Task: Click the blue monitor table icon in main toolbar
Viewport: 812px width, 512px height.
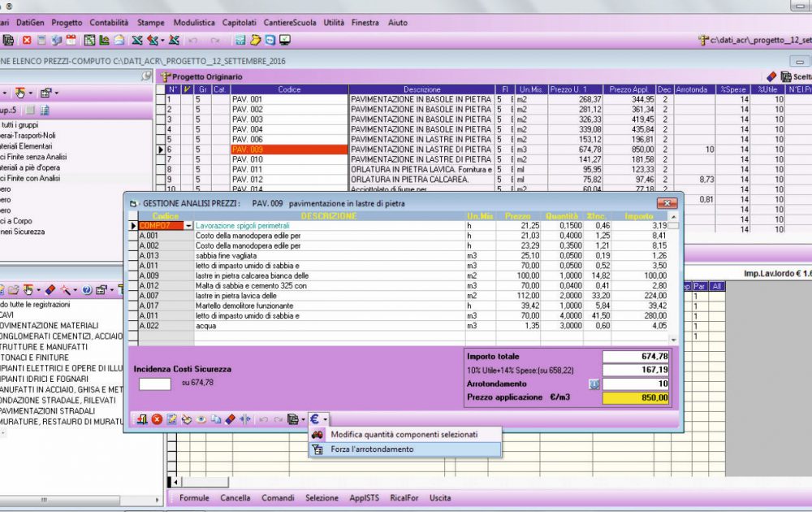Action: pos(240,40)
